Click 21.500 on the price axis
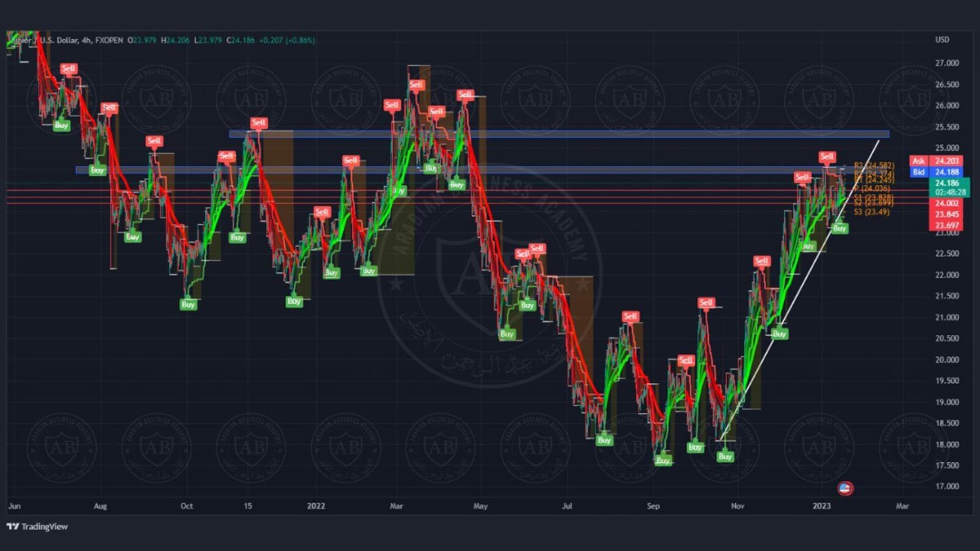The width and height of the screenshot is (980, 551). (x=947, y=296)
